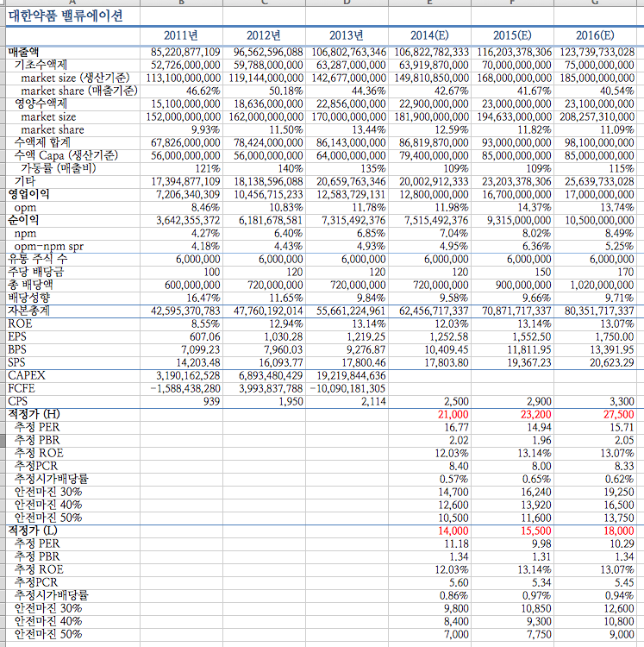Select the CAPEX row label
Image resolution: width=644 pixels, height=647 pixels.
(x=27, y=375)
